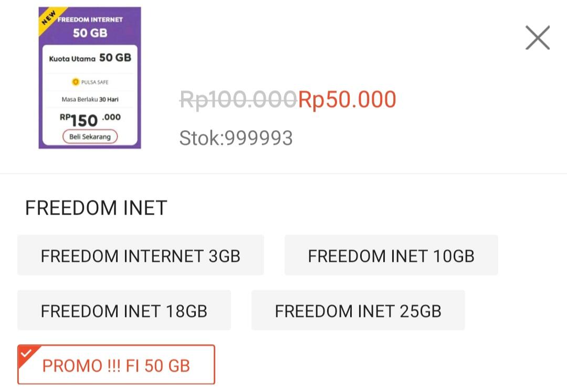Choose the FREEDOM INET 10GB option
This screenshot has height=392, width=567.
pyautogui.click(x=391, y=256)
